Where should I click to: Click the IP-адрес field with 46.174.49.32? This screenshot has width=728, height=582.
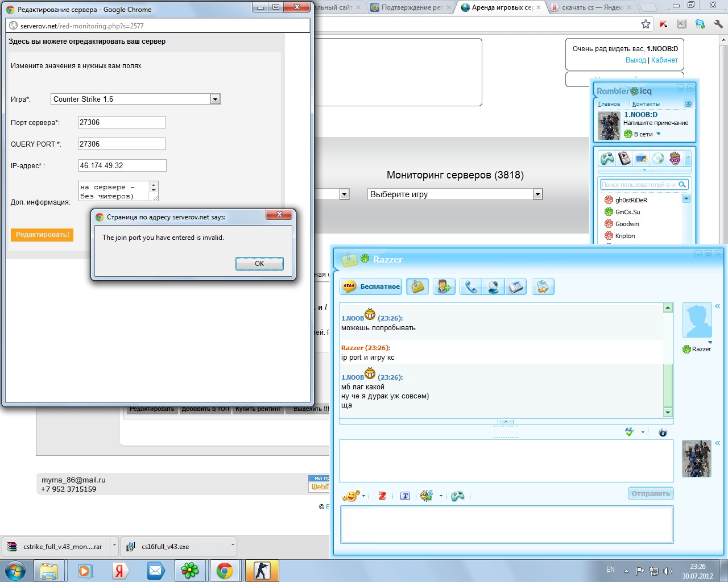pos(122,165)
